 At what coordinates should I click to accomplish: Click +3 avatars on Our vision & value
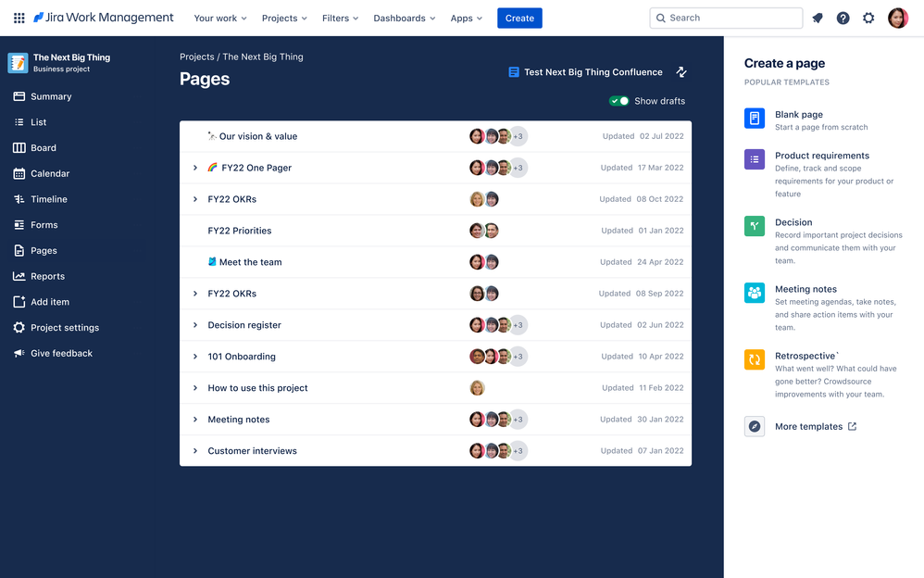tap(518, 136)
